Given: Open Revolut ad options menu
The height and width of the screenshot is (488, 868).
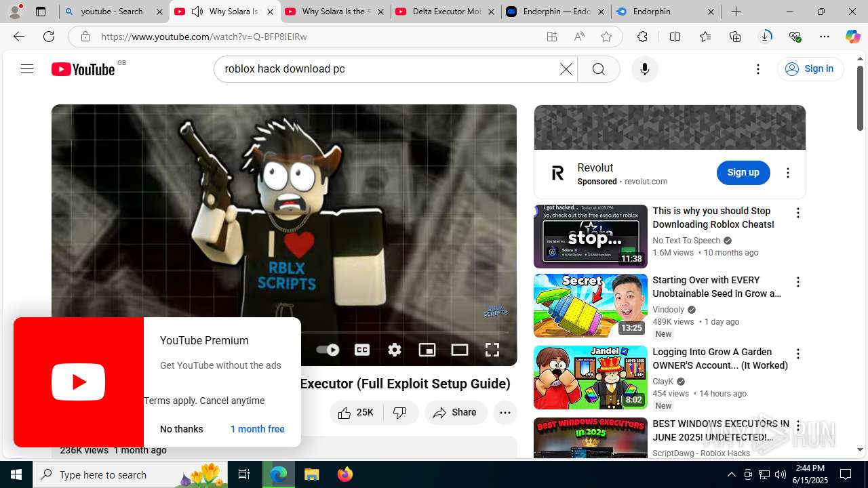Looking at the screenshot, I should pos(788,173).
